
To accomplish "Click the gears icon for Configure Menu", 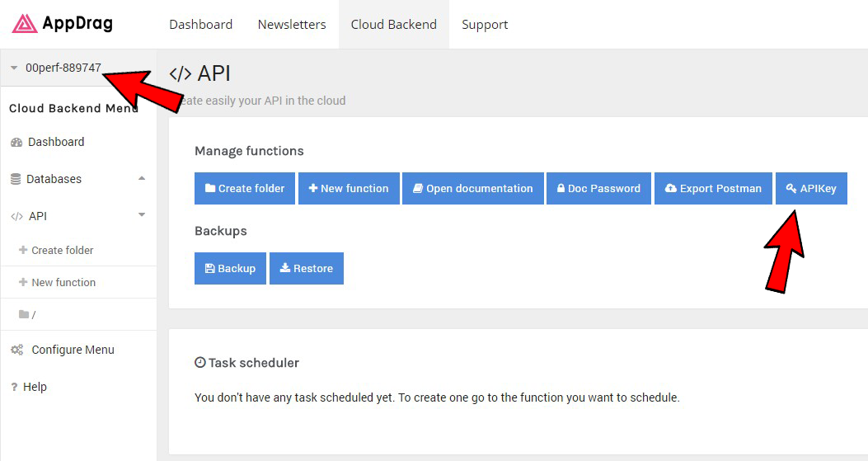I will [x=17, y=350].
